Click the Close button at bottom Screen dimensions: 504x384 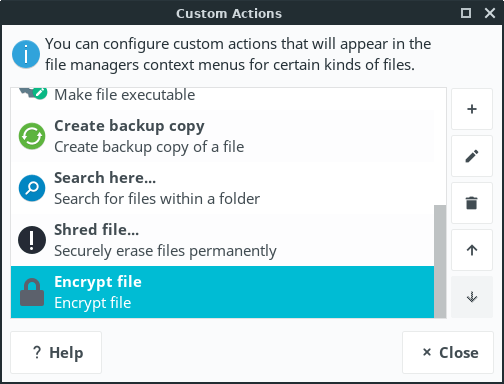click(x=448, y=352)
